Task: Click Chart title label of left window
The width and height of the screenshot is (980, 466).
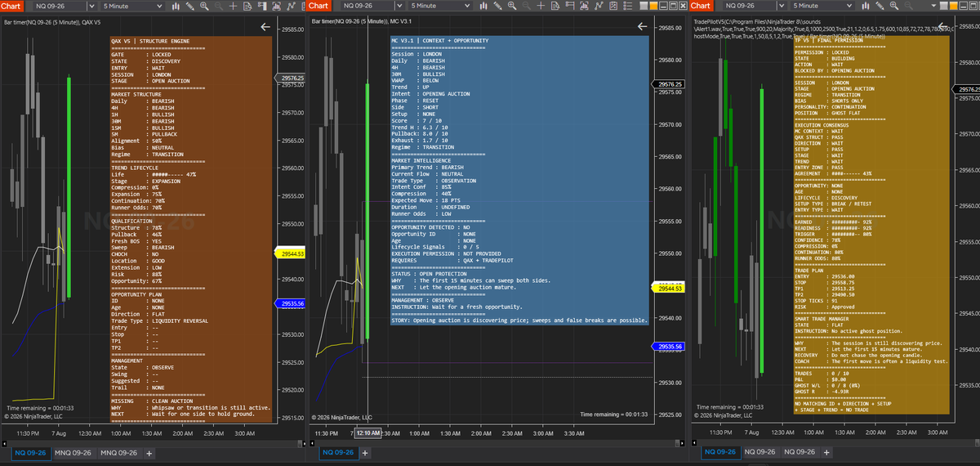Action: [11, 6]
